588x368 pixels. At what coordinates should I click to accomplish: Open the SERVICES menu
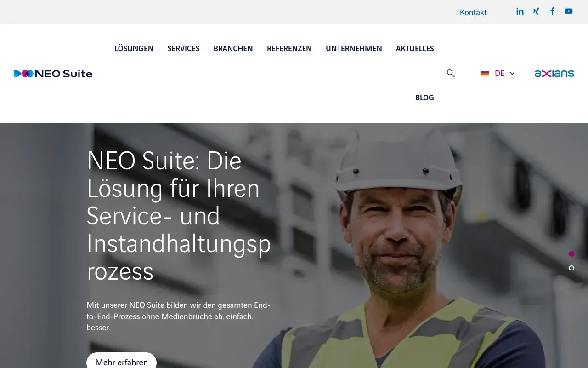(x=183, y=48)
